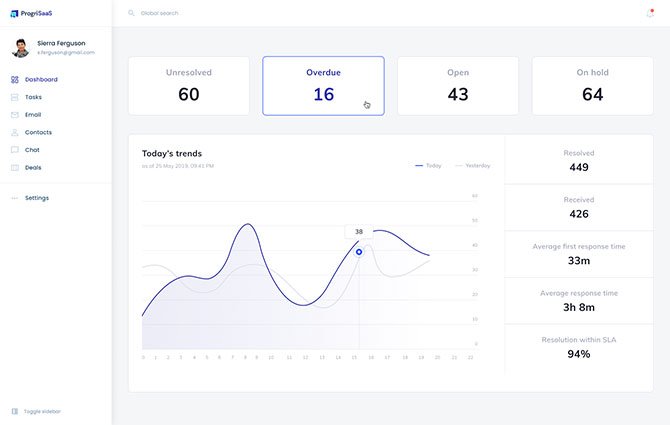
Task: Click the Tasks icon in sidebar
Action: pyautogui.click(x=14, y=97)
